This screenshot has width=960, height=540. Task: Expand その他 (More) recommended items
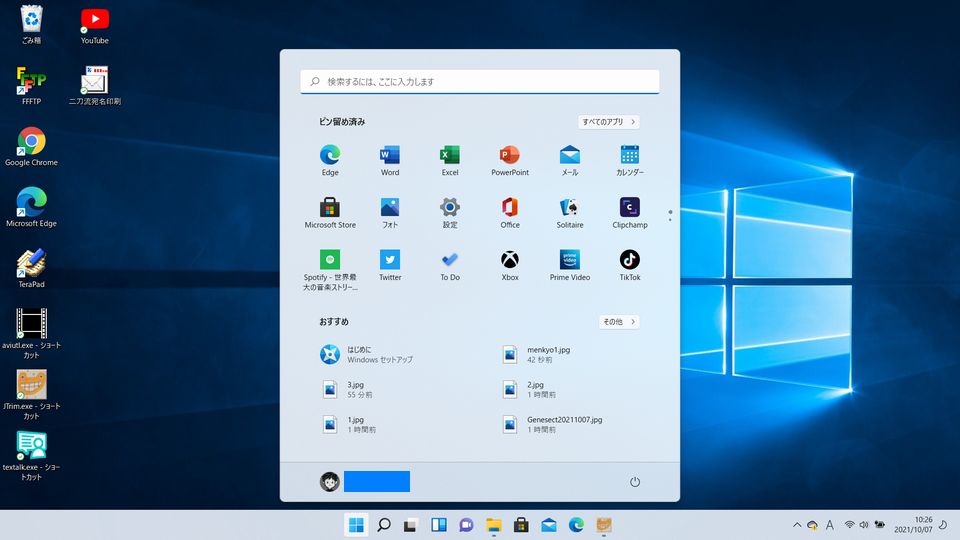click(619, 322)
